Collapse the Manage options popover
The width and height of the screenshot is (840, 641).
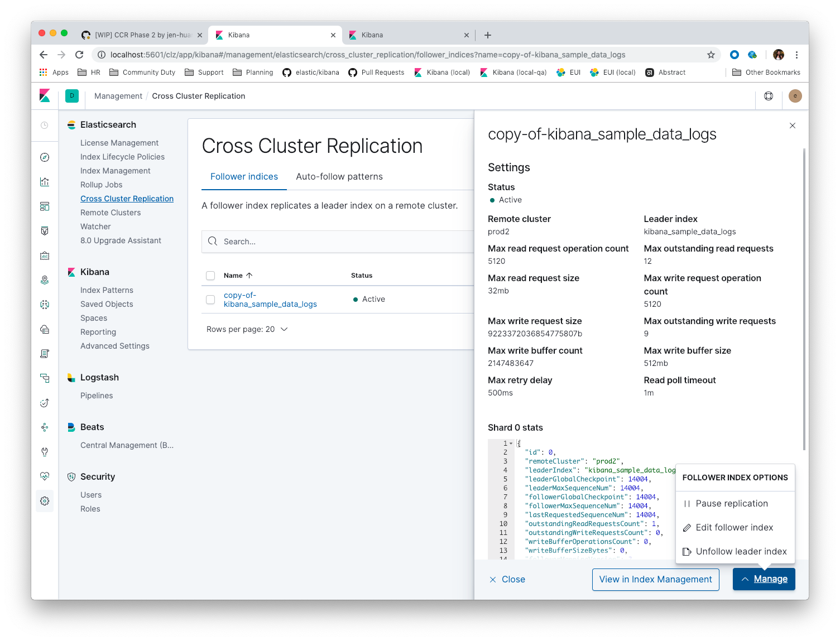tap(764, 579)
